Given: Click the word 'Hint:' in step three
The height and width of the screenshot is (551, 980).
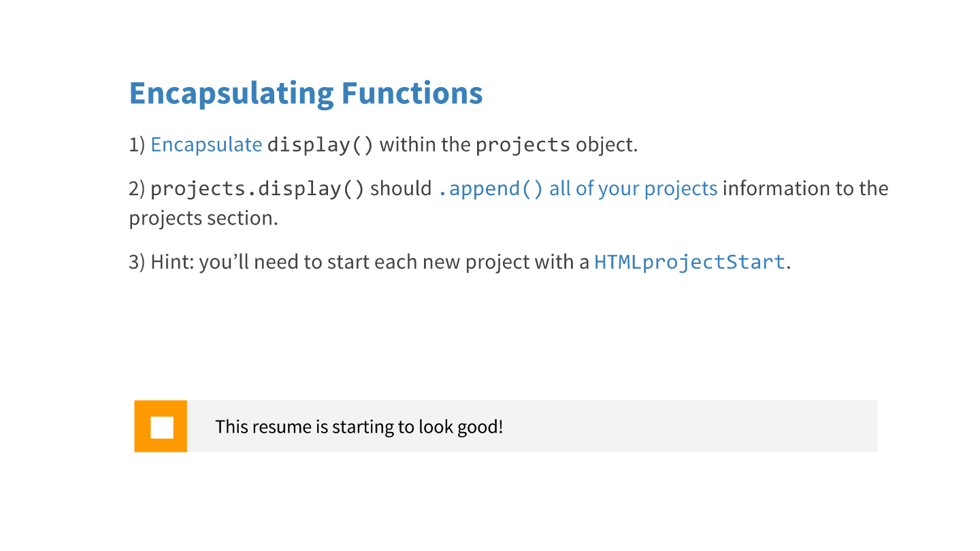Looking at the screenshot, I should tap(172, 262).
